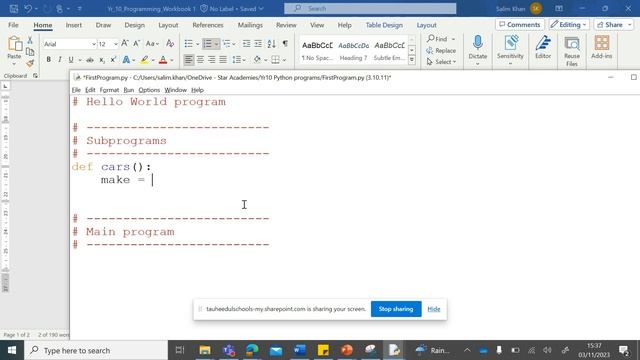Open the Table Design tab
640x360 pixels.
[384, 25]
